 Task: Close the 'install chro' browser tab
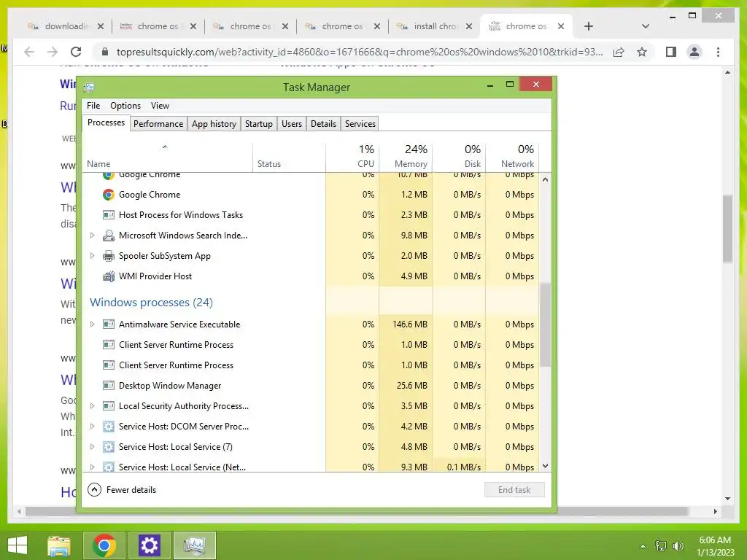pos(469,26)
